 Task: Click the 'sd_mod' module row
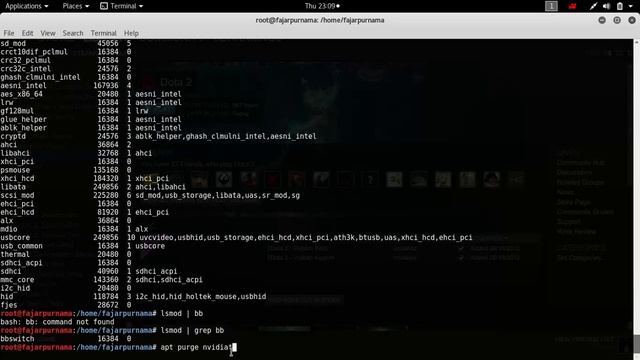coord(66,43)
